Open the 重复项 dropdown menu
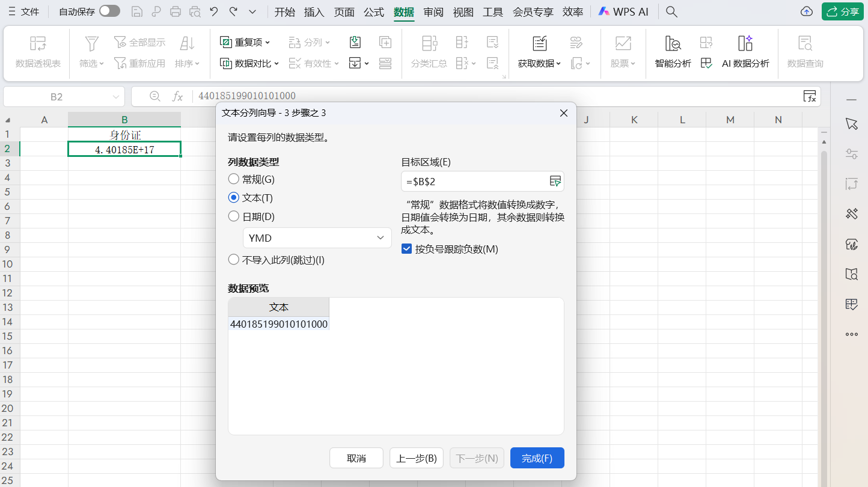 click(248, 41)
